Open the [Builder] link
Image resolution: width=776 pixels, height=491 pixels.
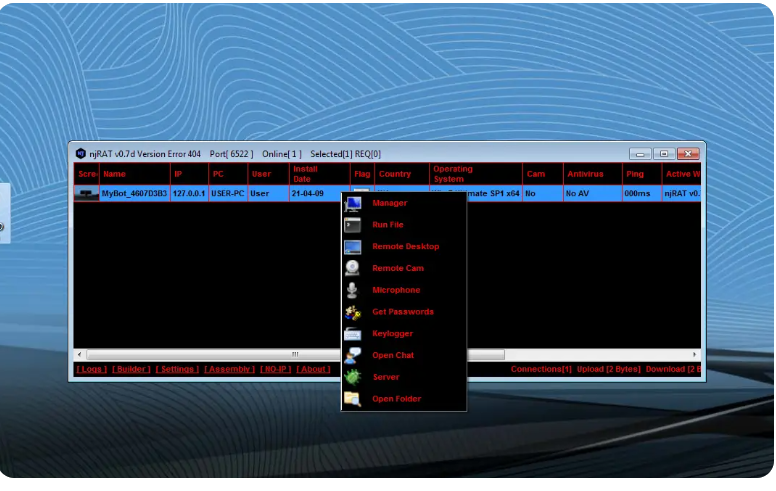[x=131, y=369]
